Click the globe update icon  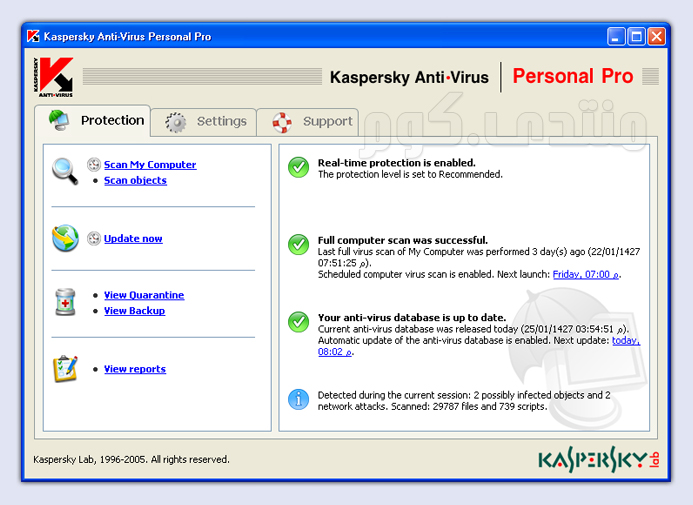click(65, 238)
